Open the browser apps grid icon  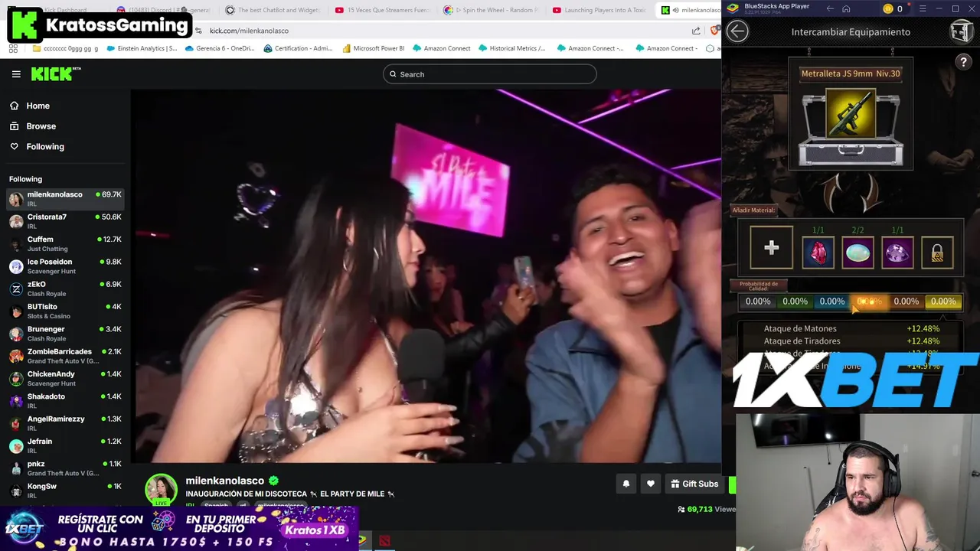13,48
